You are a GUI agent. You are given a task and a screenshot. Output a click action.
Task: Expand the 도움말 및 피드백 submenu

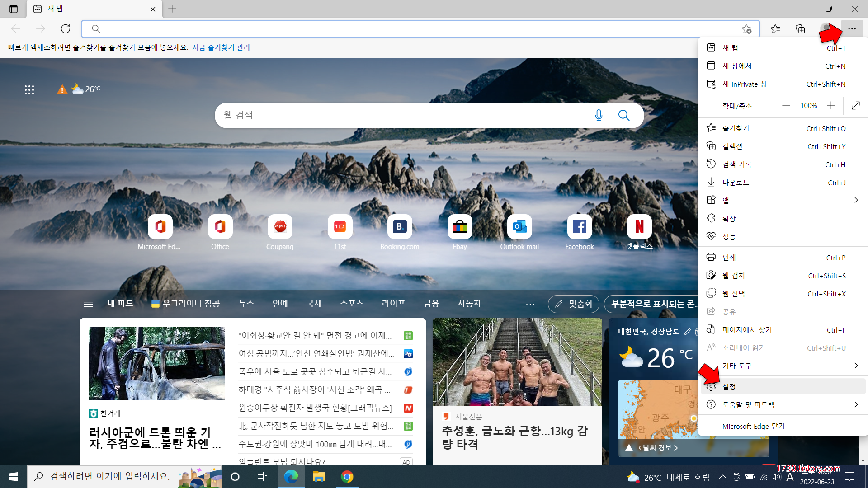click(856, 404)
